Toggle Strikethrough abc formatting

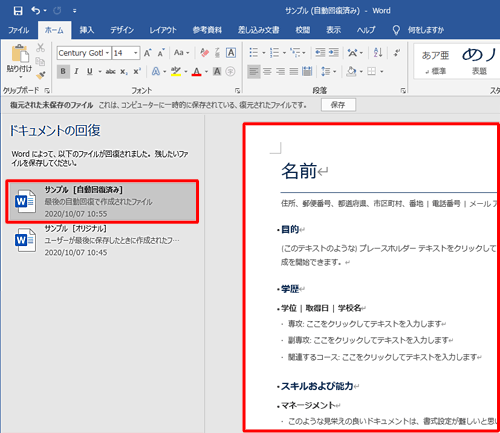pos(110,71)
